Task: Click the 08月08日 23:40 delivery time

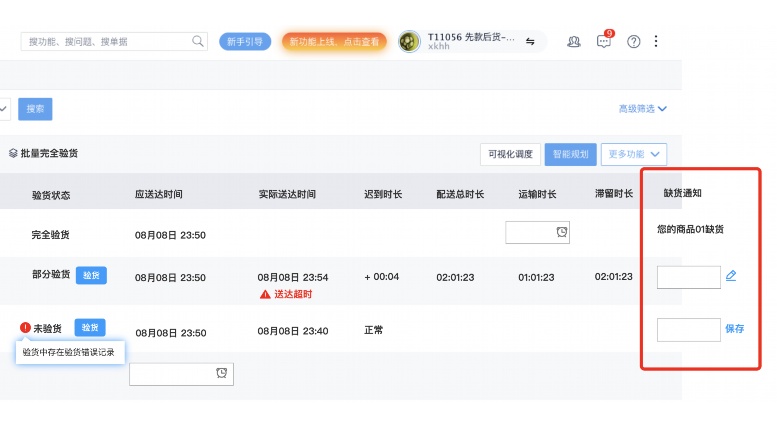Action: pos(293,331)
